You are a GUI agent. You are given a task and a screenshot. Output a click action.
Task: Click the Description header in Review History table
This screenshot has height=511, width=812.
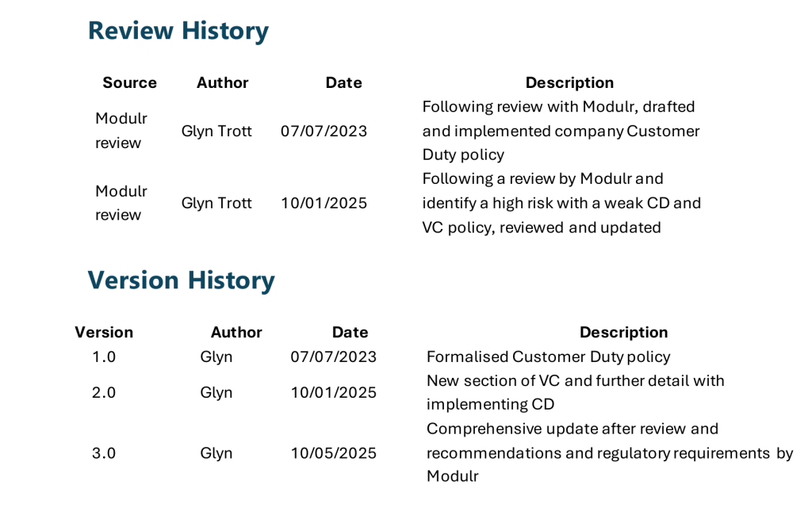569,82
